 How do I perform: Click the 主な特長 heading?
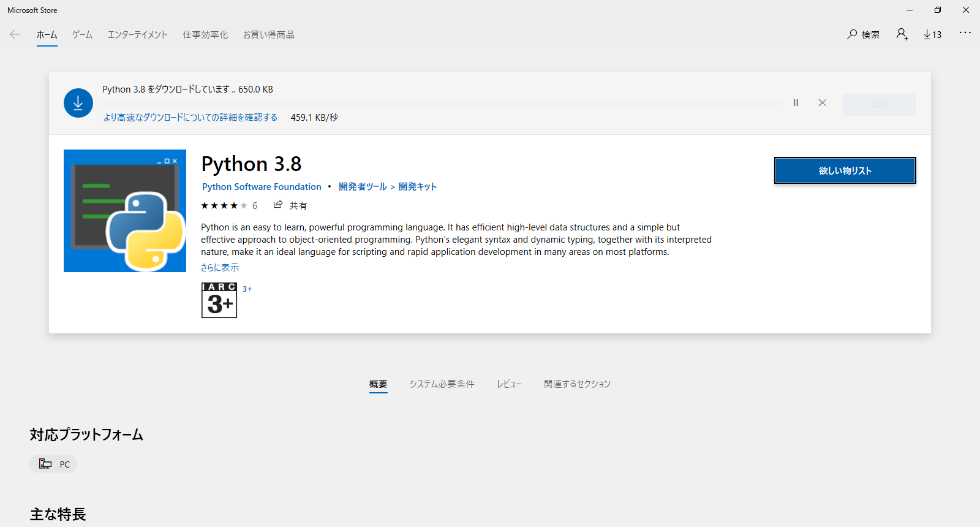[x=58, y=514]
